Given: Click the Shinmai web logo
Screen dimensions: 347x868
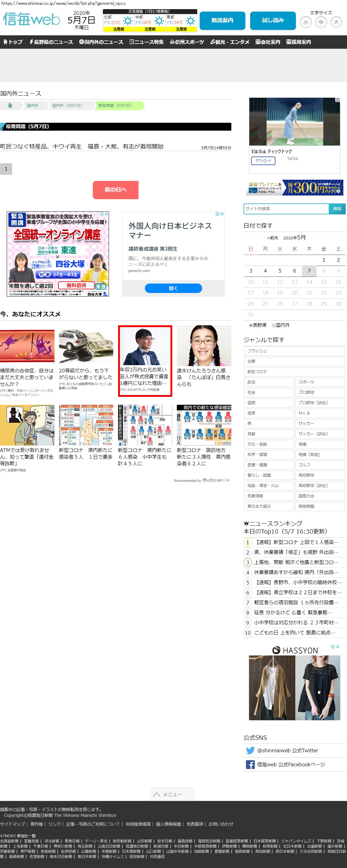Looking at the screenshot, I should (31, 19).
